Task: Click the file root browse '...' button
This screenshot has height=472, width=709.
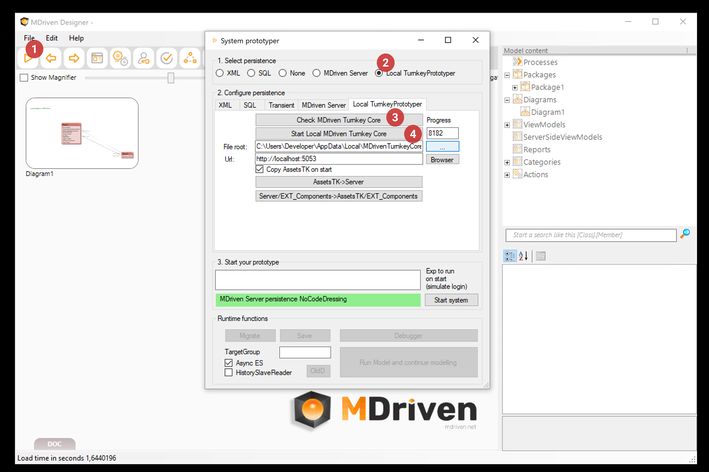Action: (442, 146)
